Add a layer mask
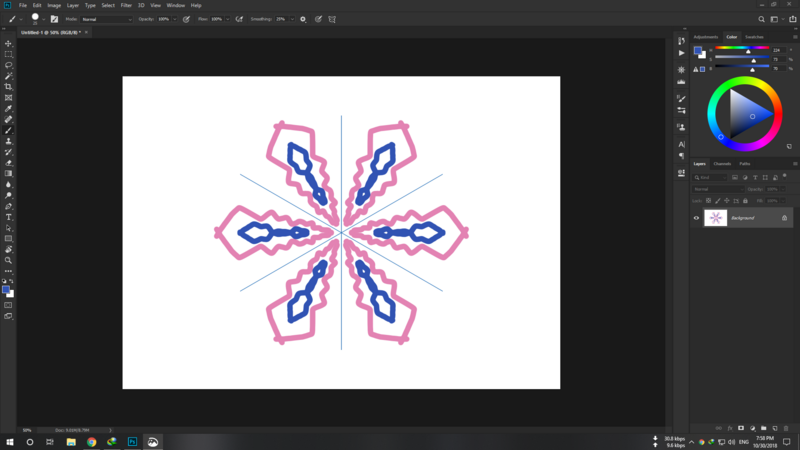The image size is (800, 450). pos(741,428)
